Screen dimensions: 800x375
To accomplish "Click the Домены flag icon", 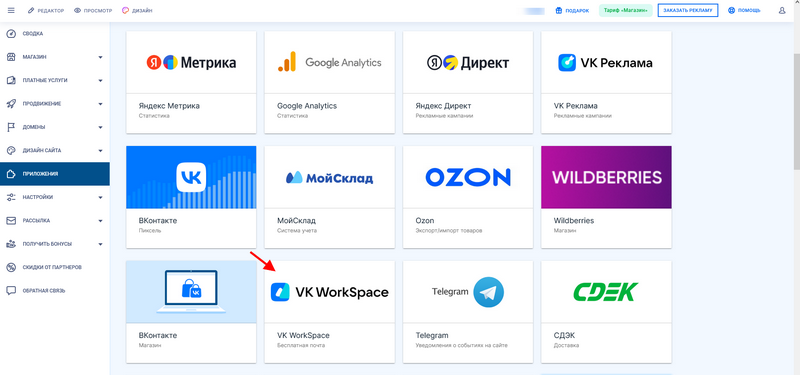I will pyautogui.click(x=11, y=127).
